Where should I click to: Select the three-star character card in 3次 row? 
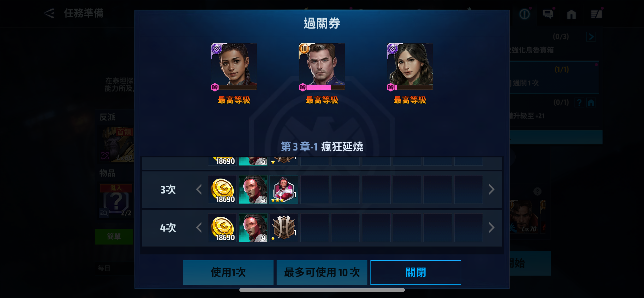(x=284, y=189)
